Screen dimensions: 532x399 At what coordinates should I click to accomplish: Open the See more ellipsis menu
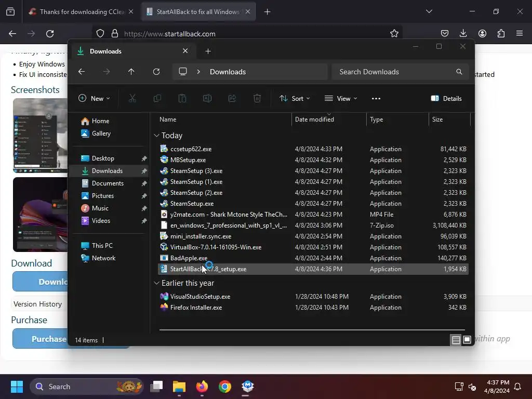pos(376,98)
